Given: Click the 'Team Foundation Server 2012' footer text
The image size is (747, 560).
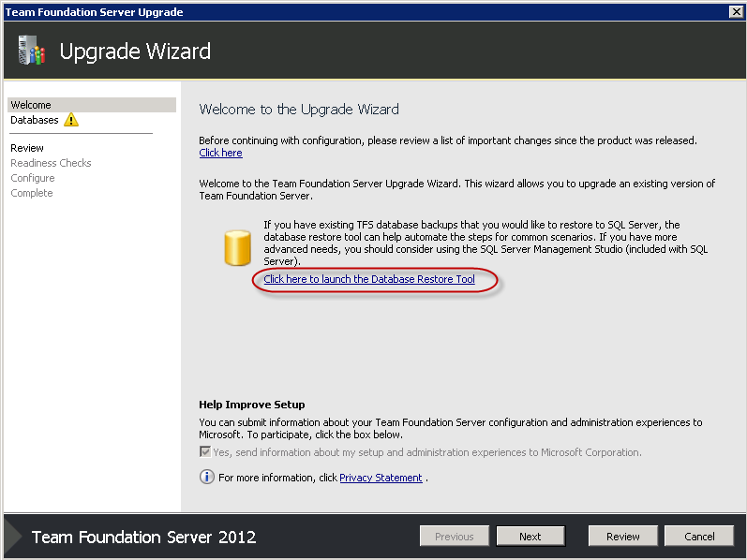Looking at the screenshot, I should [x=144, y=538].
